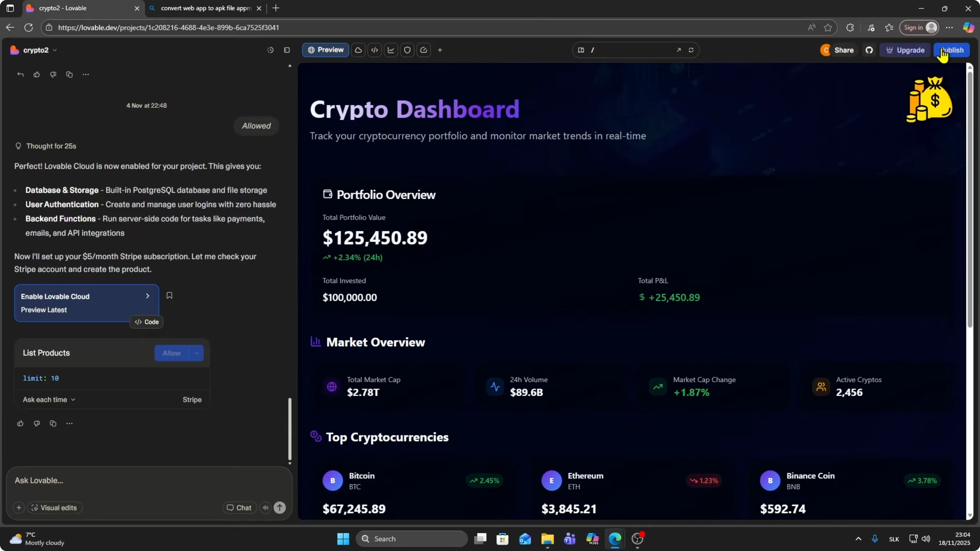Open the Cloud view icon
The height and width of the screenshot is (551, 980).
pos(358,50)
